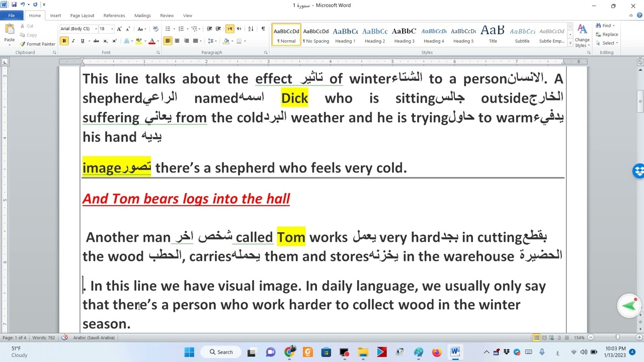Toggle Bold formatting

pos(64,41)
